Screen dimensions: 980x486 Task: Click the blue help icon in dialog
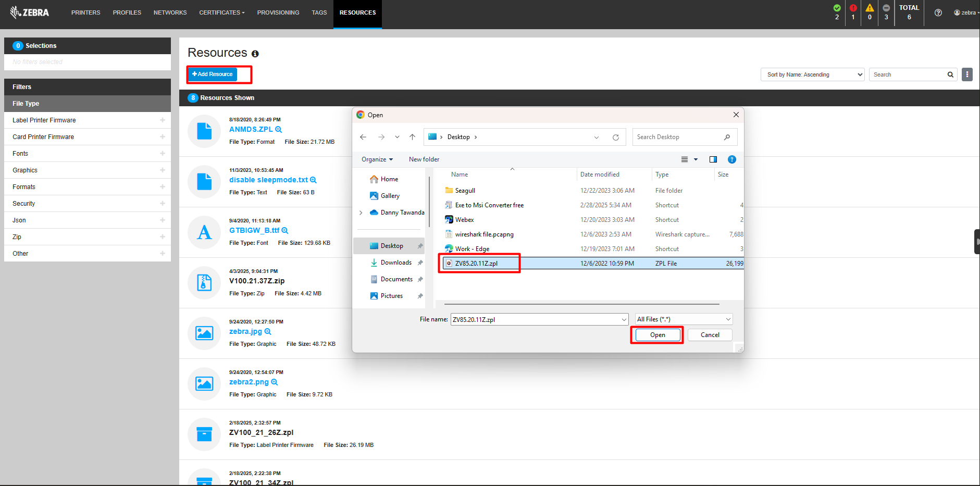pos(732,159)
